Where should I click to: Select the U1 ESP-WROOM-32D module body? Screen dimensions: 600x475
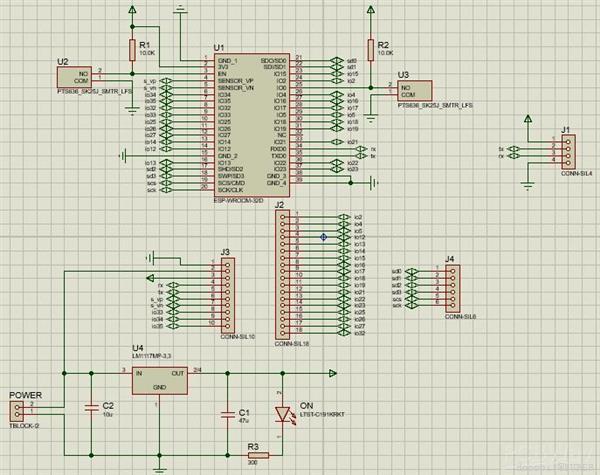tap(251, 125)
